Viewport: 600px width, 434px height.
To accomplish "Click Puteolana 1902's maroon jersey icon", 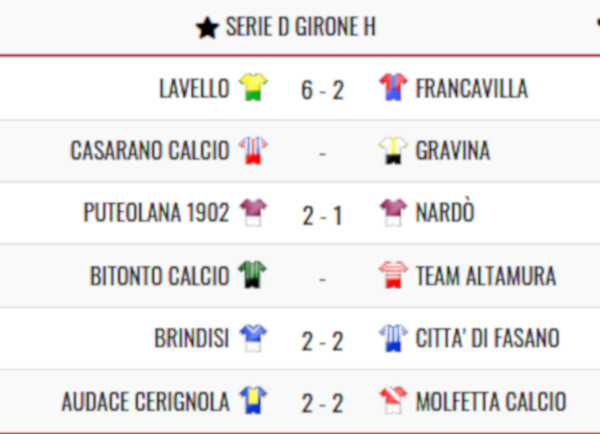I will [253, 212].
